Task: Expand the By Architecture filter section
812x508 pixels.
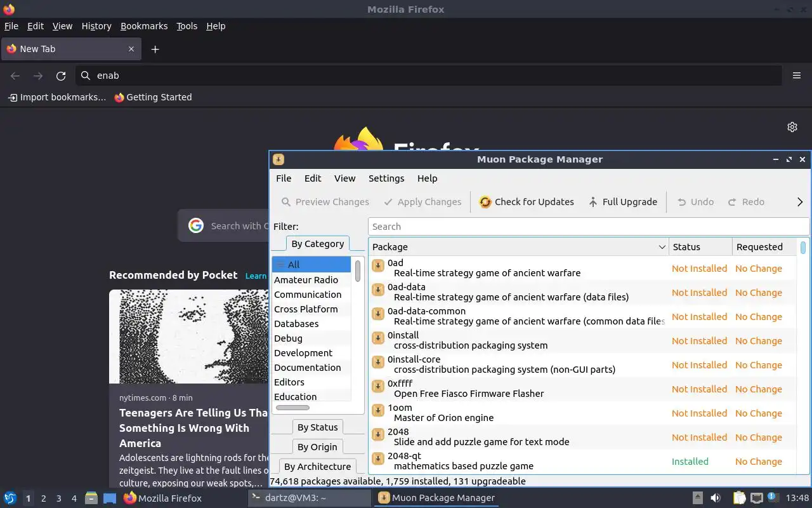Action: [317, 466]
